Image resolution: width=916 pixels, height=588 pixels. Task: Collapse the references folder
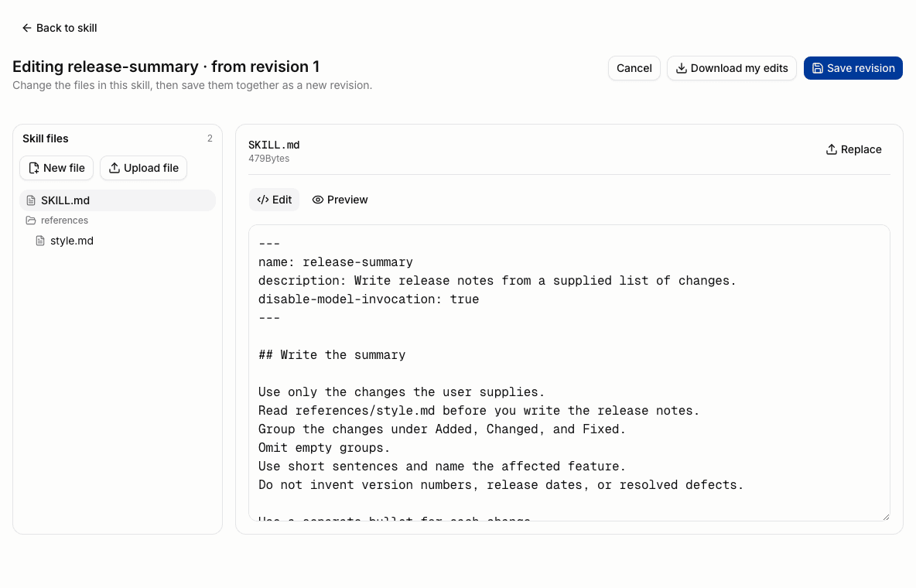[x=118, y=220]
